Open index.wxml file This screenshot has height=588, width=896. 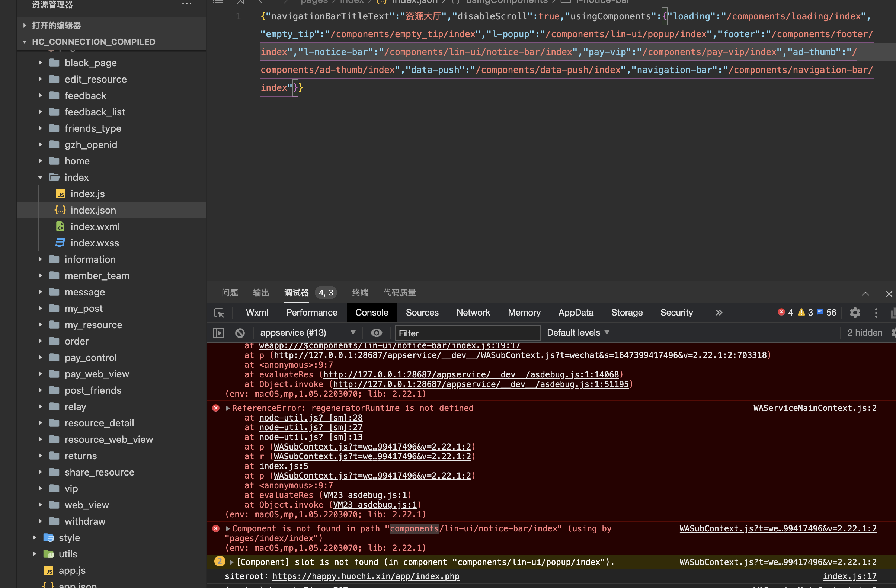95,227
